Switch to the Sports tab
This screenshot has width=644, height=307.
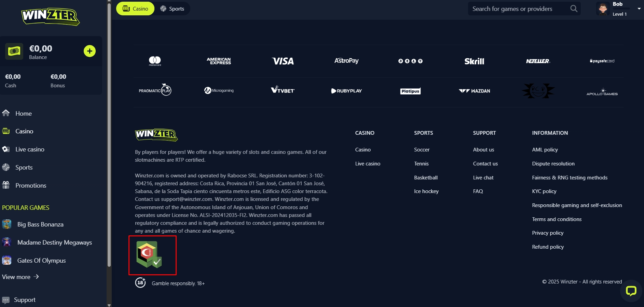coord(173,9)
